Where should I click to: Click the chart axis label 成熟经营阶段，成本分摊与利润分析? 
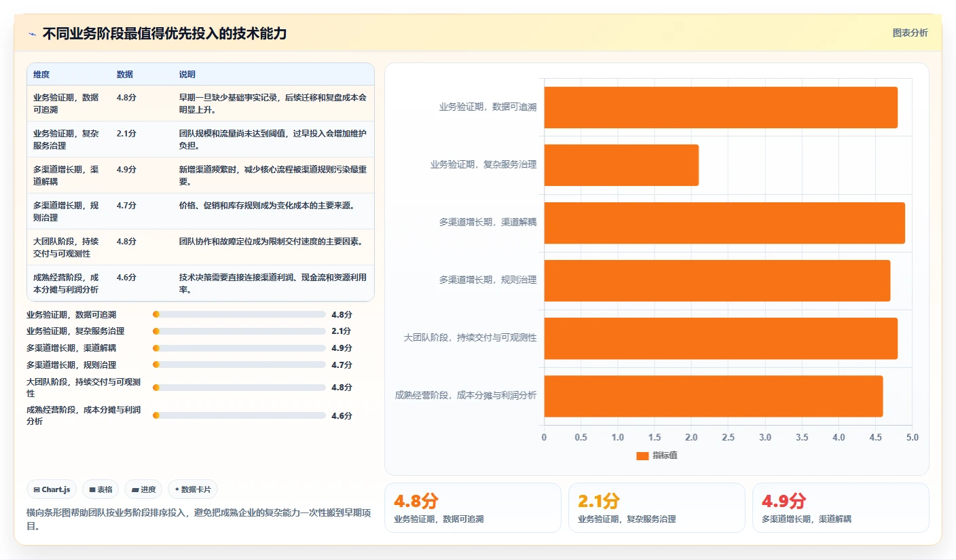pos(466,395)
